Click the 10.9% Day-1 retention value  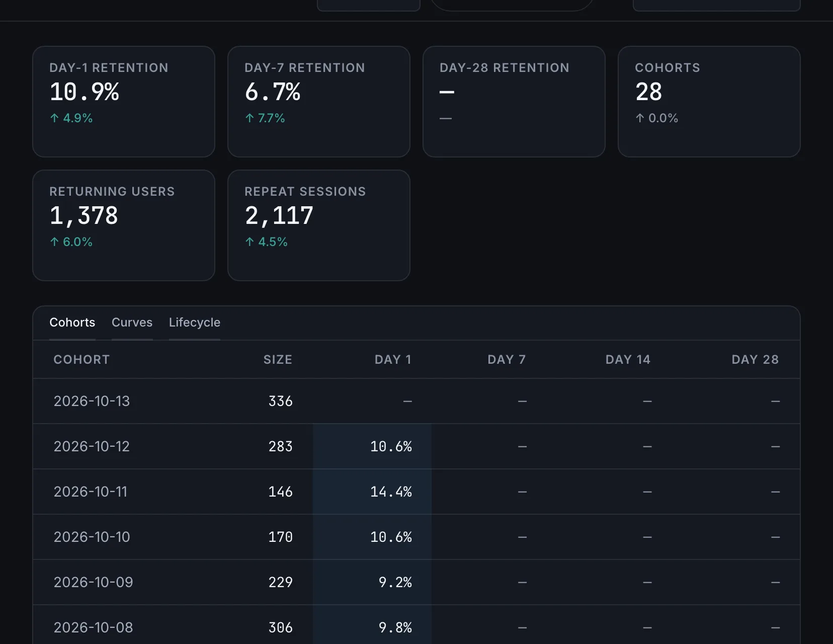[84, 92]
